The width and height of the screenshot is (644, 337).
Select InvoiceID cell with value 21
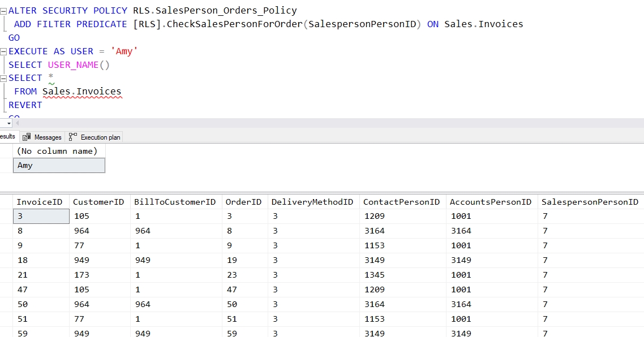[x=41, y=275]
